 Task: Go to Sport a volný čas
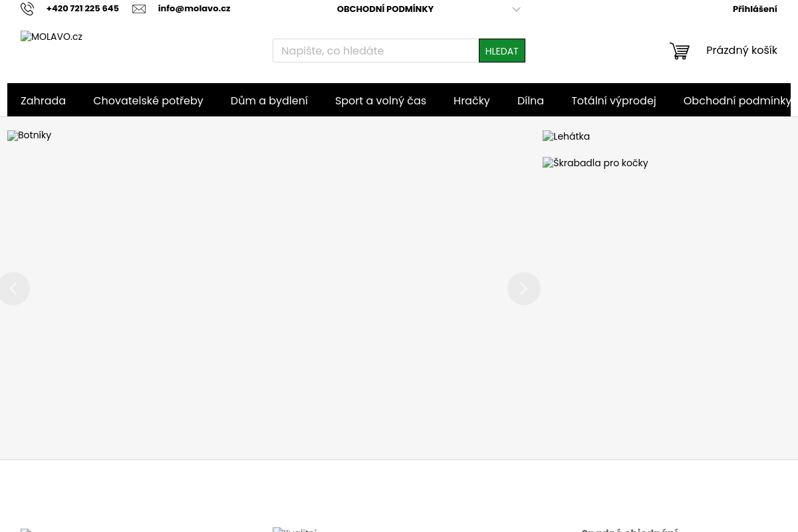(x=380, y=100)
